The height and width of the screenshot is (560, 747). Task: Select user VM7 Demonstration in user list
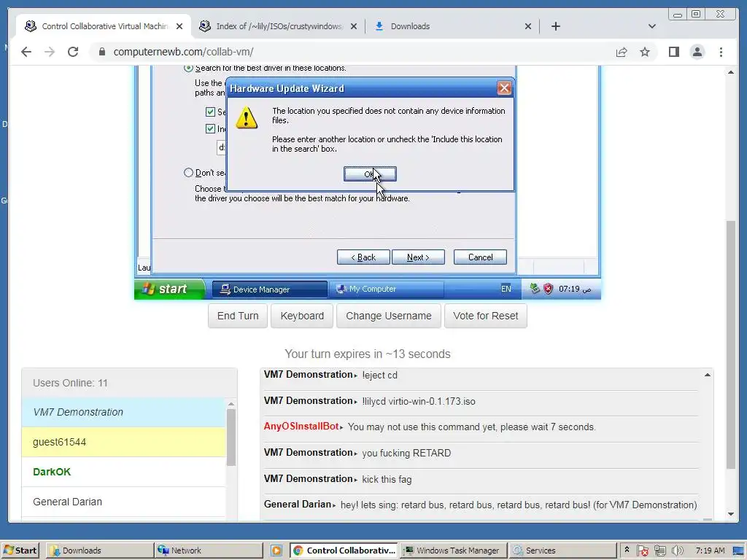tap(124, 412)
